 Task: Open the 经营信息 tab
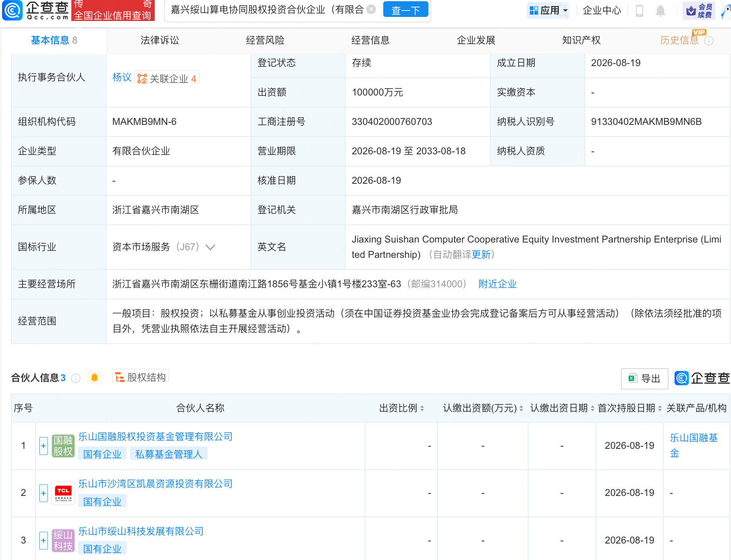pos(370,40)
